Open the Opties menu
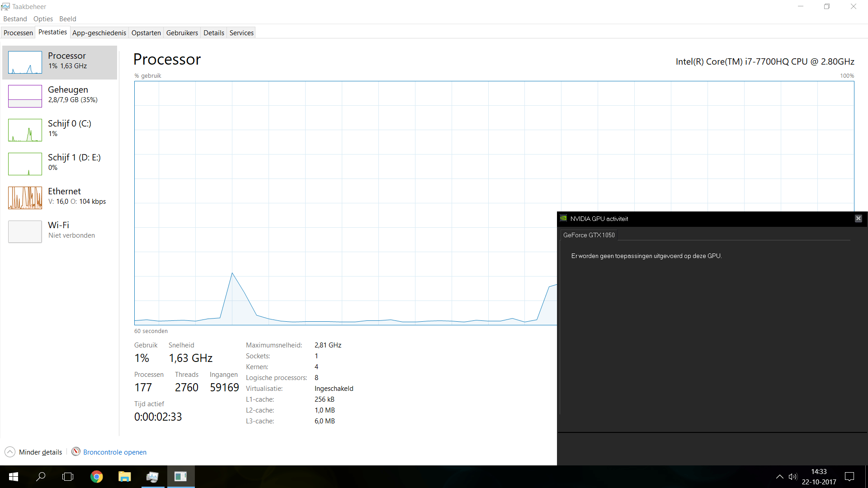 43,19
